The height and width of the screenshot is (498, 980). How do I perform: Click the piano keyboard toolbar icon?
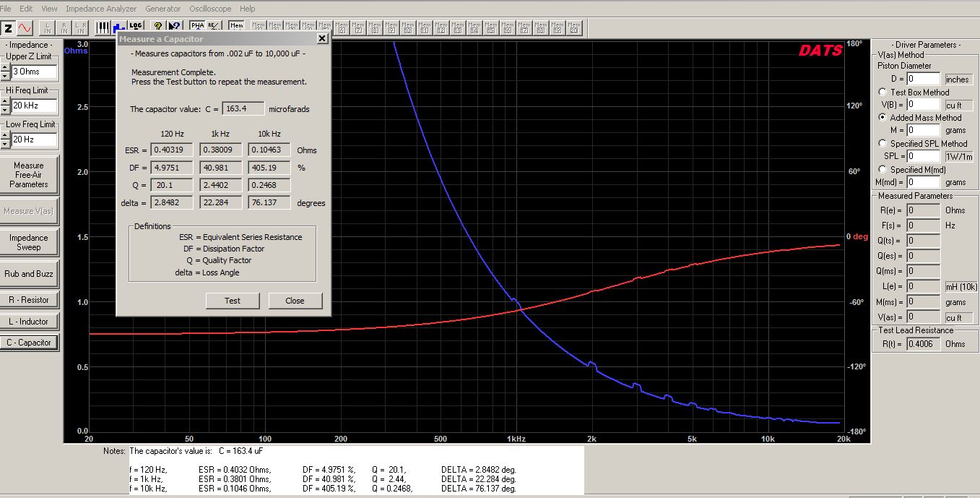coord(103,27)
